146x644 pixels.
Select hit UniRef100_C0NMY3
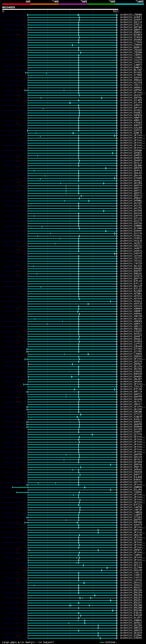point(131,65)
